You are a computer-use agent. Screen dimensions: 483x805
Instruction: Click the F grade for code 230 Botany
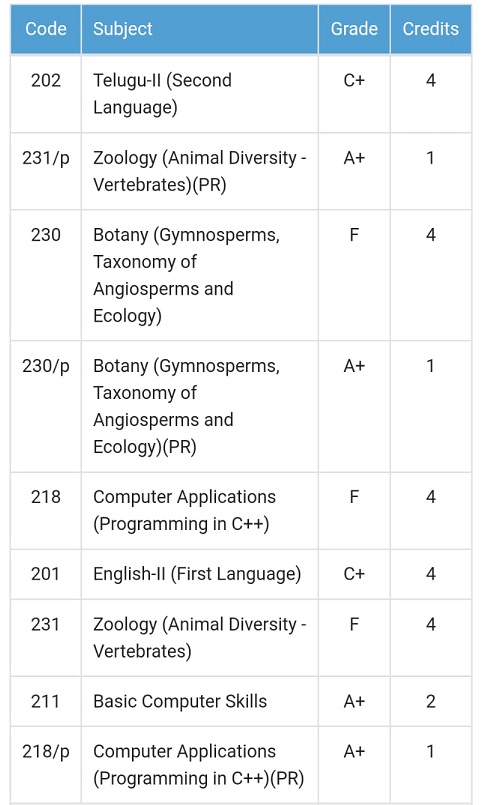(354, 235)
